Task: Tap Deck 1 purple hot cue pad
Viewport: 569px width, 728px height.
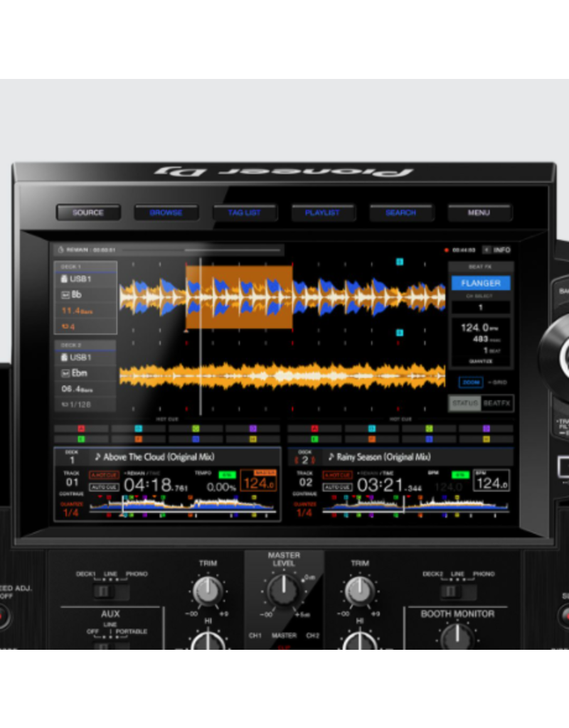Action: coord(252,429)
